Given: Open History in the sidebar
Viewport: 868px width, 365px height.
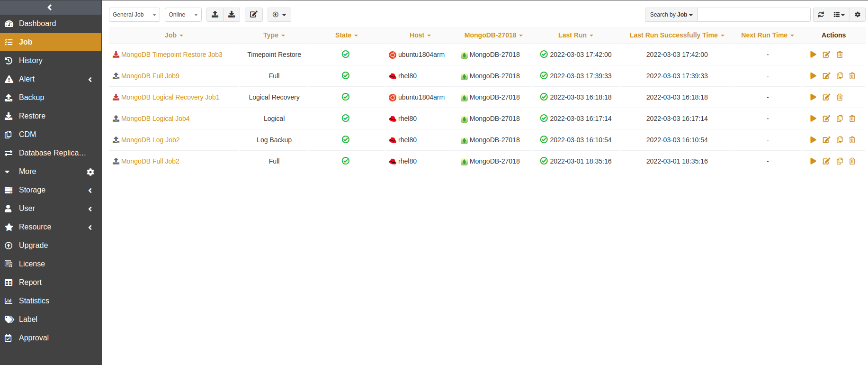Looking at the screenshot, I should click(51, 61).
